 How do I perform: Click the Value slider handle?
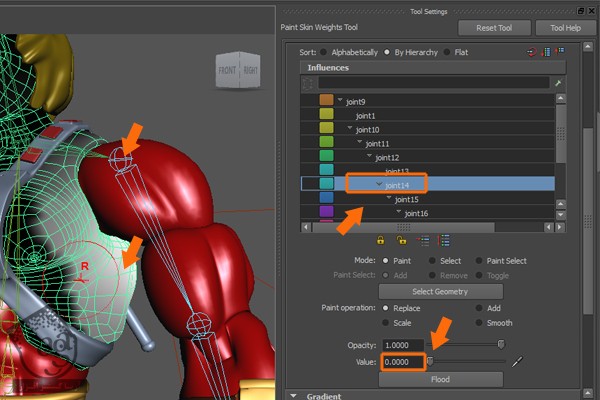click(430, 361)
